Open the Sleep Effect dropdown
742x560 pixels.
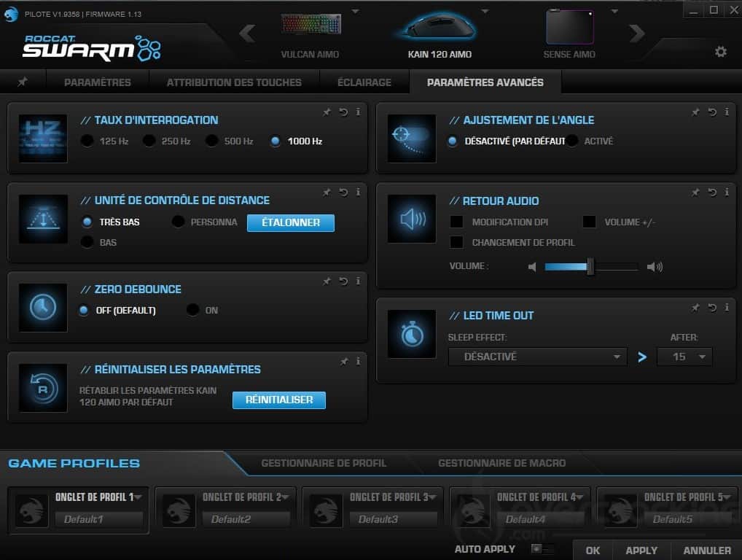pos(537,357)
